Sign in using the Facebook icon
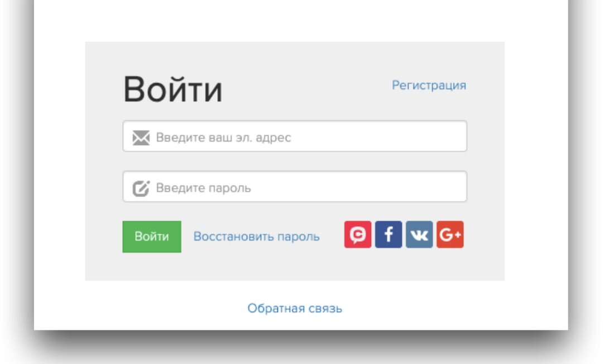This screenshot has width=614, height=364. point(388,235)
